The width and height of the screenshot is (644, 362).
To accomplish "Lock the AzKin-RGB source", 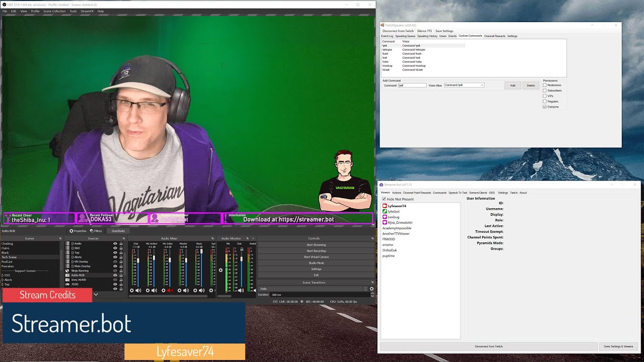I will 121,275.
